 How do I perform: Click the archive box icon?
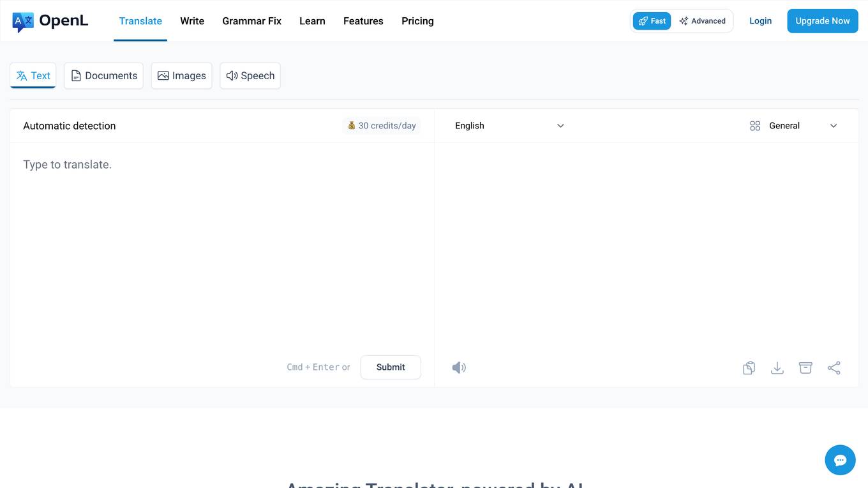tap(805, 368)
